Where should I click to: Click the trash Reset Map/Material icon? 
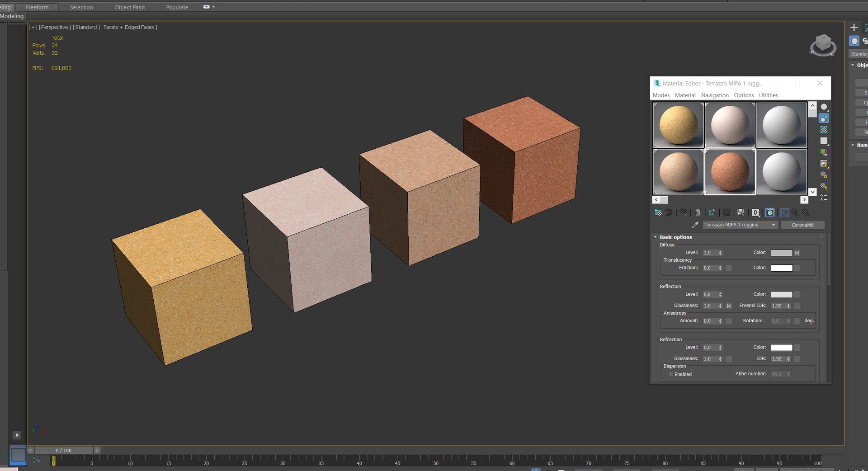pyautogui.click(x=698, y=212)
